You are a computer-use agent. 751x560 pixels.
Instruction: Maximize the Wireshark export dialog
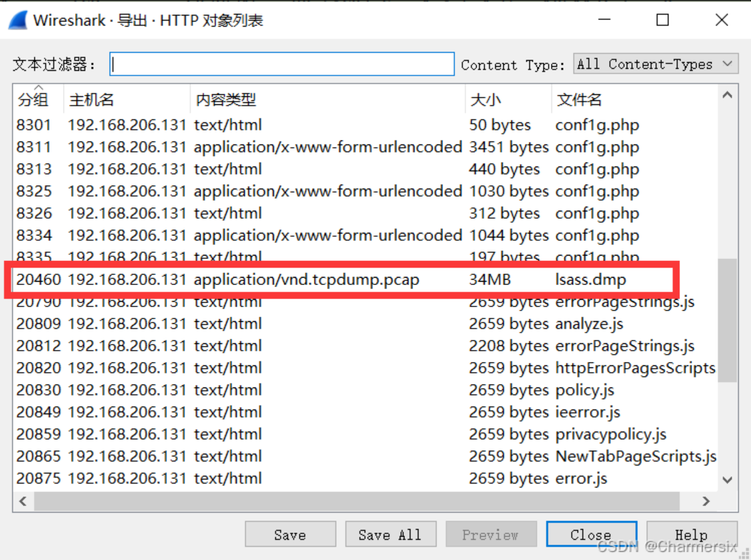point(663,19)
